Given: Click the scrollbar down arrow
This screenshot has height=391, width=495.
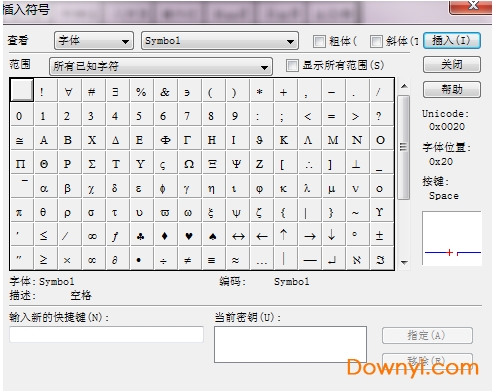Looking at the screenshot, I should [x=404, y=263].
